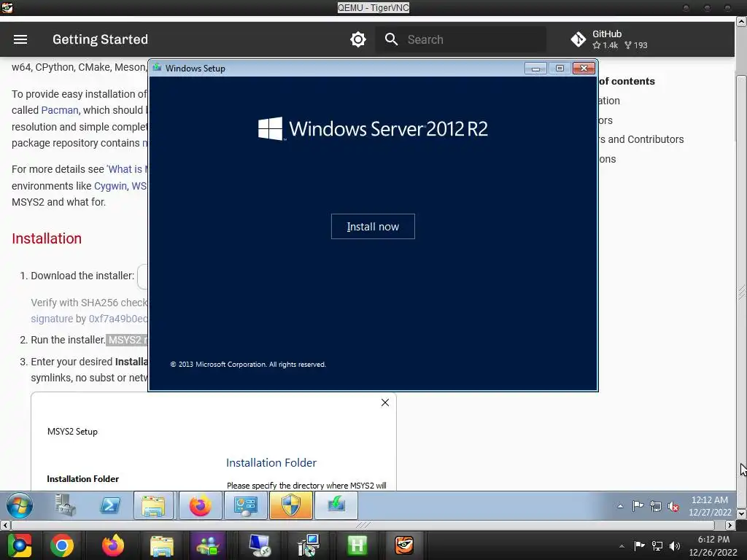
Task: Open Action Center flag in guest tray
Action: tap(638, 506)
